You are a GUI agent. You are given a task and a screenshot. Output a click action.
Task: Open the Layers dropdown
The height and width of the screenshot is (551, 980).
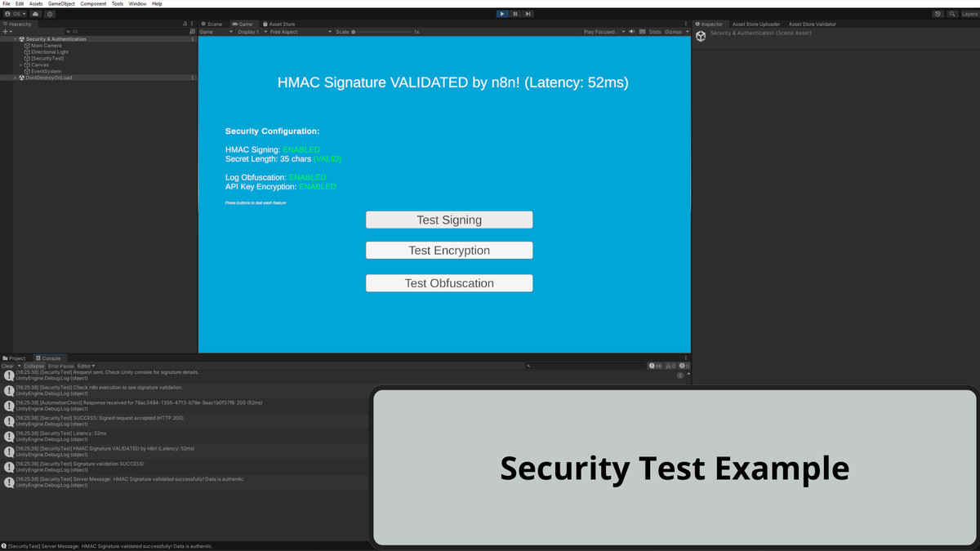point(969,14)
